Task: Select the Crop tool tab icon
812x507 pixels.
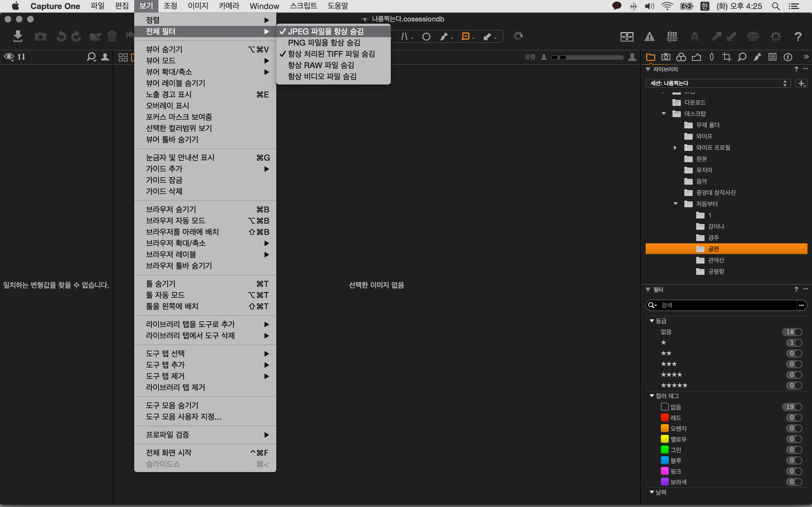Action: point(727,57)
